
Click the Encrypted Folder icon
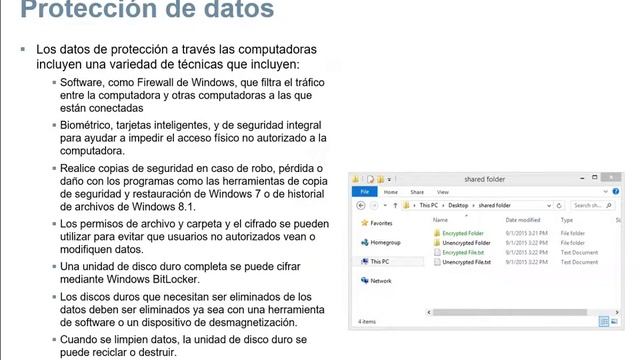click(x=437, y=233)
